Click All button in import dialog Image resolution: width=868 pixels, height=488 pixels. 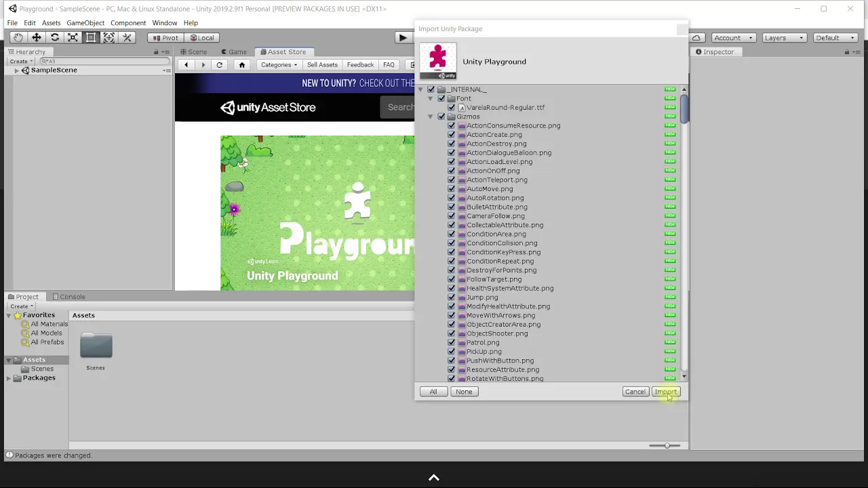(433, 392)
